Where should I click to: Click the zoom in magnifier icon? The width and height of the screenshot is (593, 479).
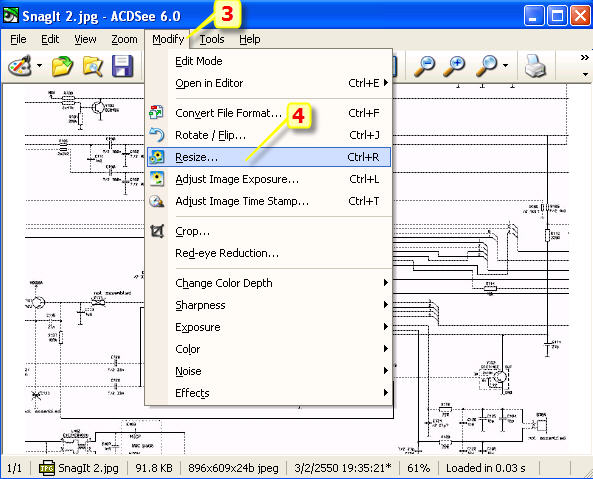point(454,66)
